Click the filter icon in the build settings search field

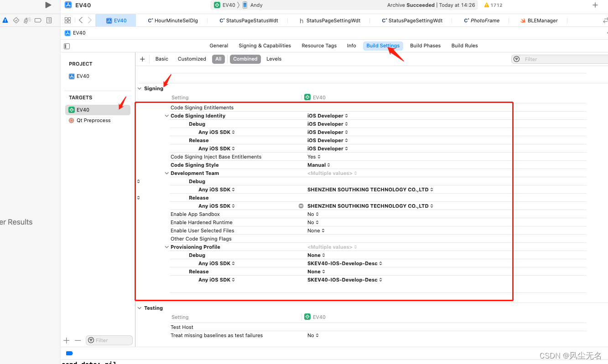point(516,59)
